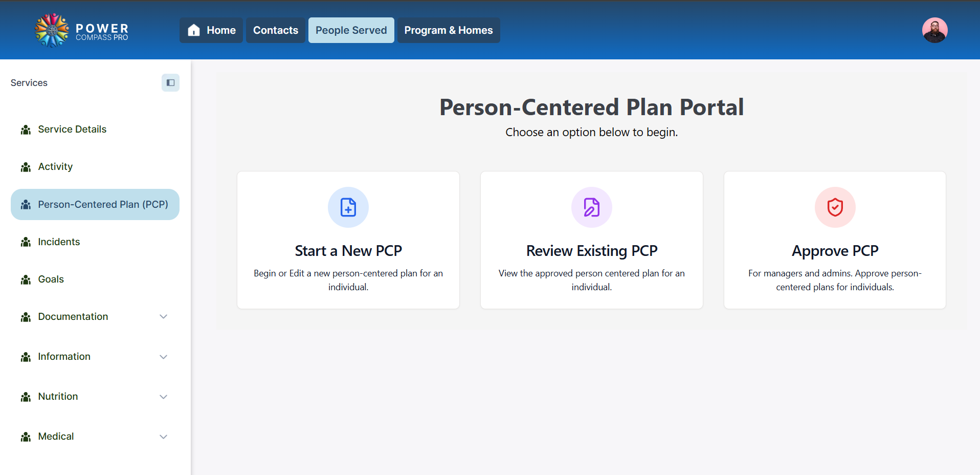980x475 pixels.
Task: Click the Review Existing PCP edit icon
Action: pos(591,207)
